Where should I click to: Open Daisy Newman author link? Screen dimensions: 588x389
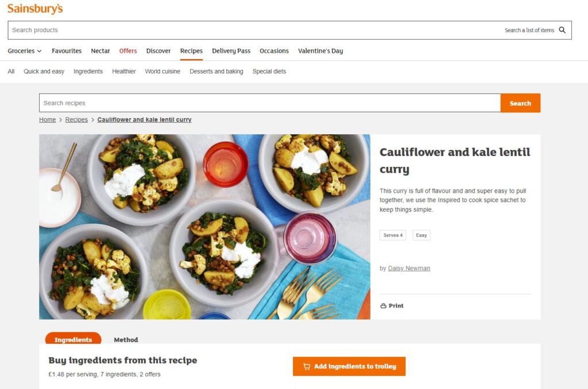[409, 269]
